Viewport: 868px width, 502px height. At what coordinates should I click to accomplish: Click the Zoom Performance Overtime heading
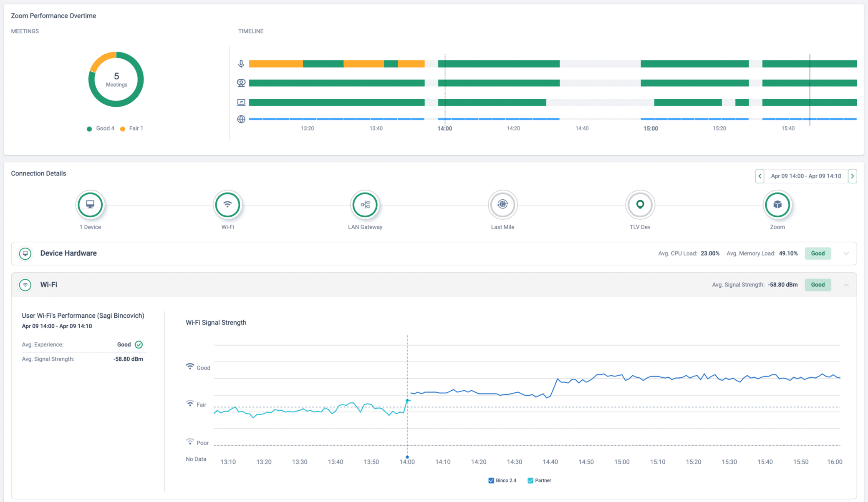(x=53, y=16)
